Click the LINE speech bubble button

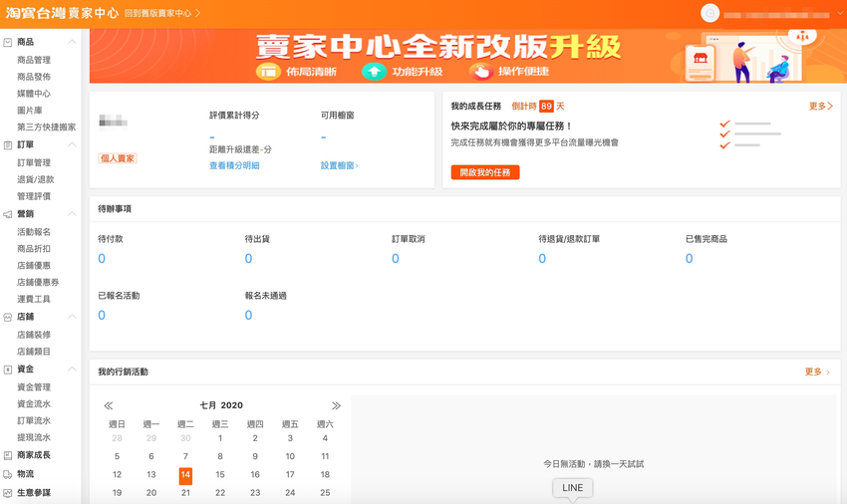pyautogui.click(x=573, y=488)
